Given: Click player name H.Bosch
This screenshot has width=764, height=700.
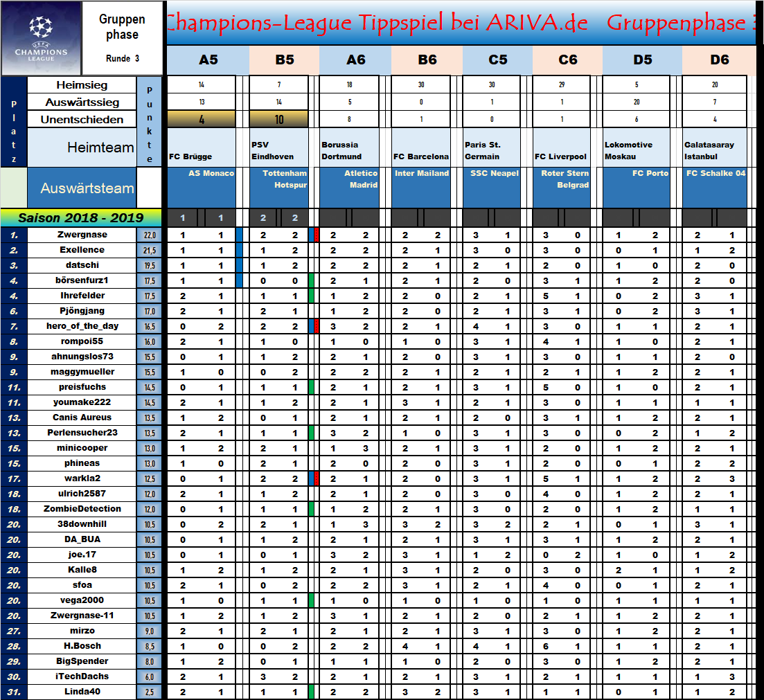Looking at the screenshot, I should pos(82,646).
